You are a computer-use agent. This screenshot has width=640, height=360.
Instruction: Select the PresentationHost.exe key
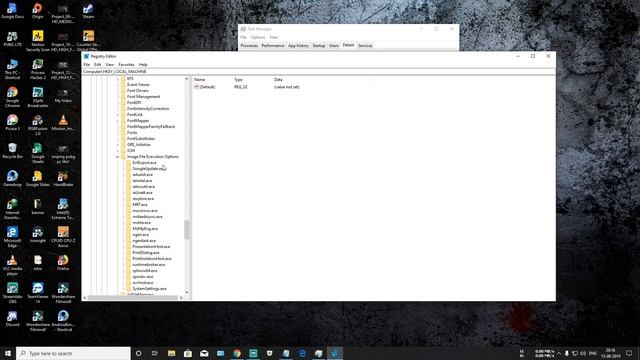pyautogui.click(x=151, y=247)
